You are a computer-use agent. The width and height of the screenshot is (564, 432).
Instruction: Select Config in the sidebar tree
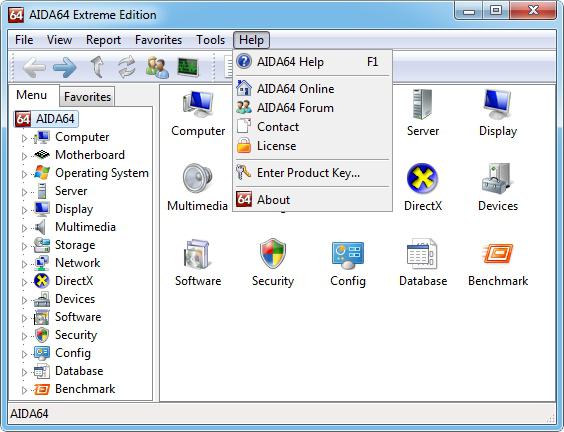pos(73,353)
